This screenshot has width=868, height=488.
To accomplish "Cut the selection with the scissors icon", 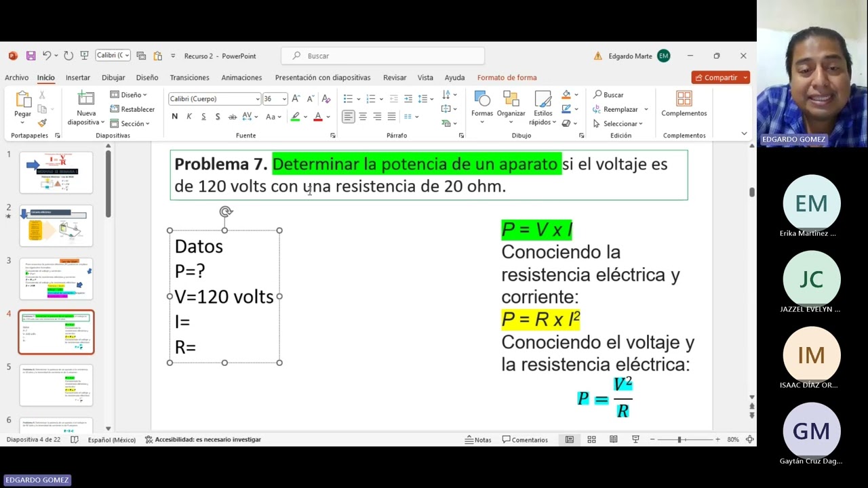I will point(42,96).
